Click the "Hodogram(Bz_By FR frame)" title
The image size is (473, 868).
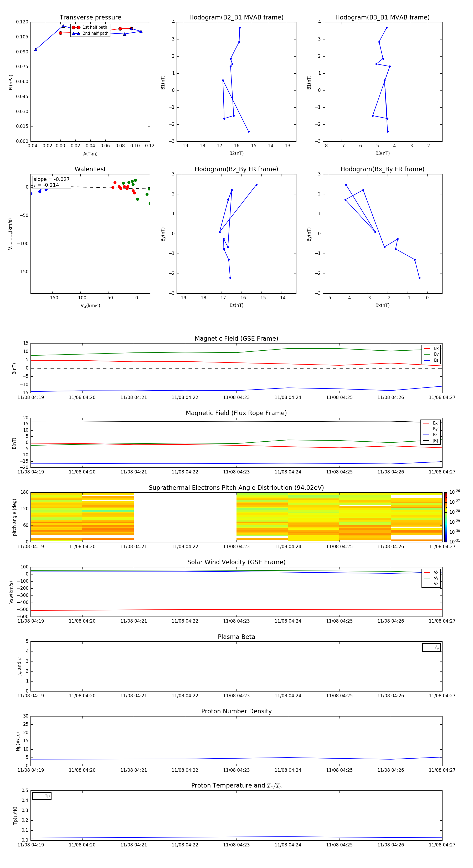click(236, 169)
